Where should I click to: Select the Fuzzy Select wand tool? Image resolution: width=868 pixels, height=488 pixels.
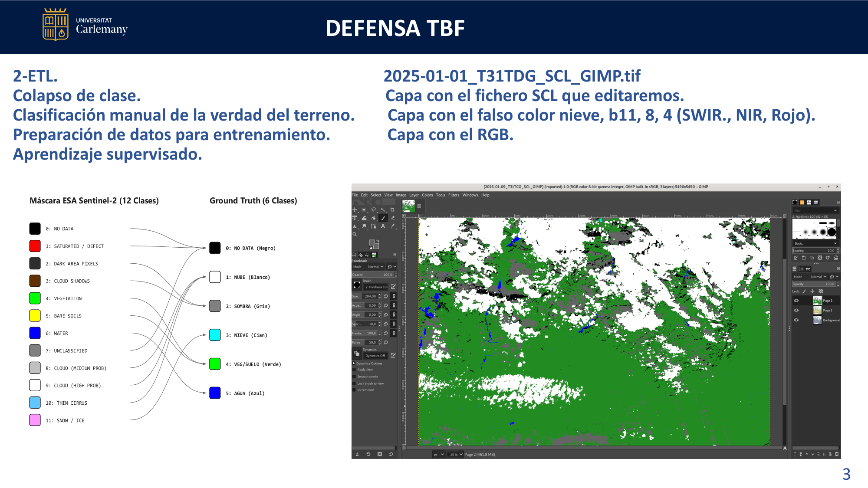(383, 210)
